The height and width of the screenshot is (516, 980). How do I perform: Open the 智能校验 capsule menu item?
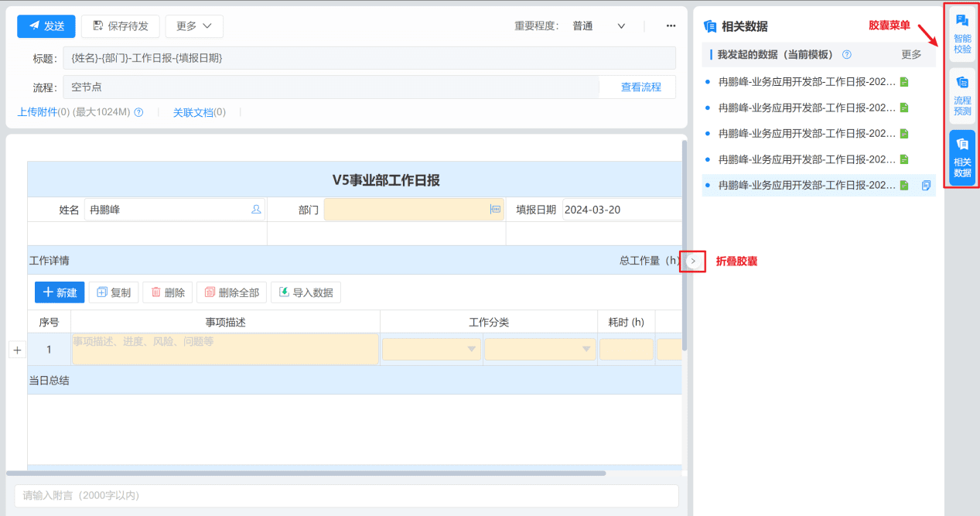[x=962, y=34]
